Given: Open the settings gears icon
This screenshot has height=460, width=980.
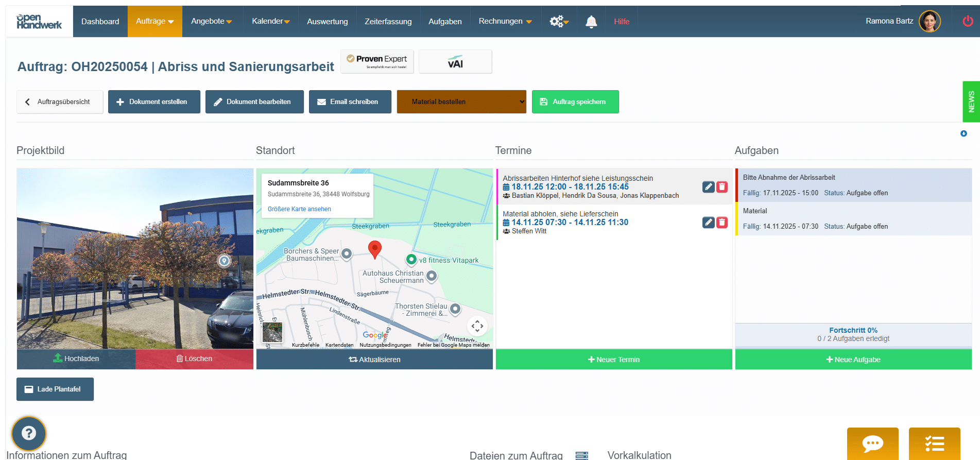Looking at the screenshot, I should [558, 22].
